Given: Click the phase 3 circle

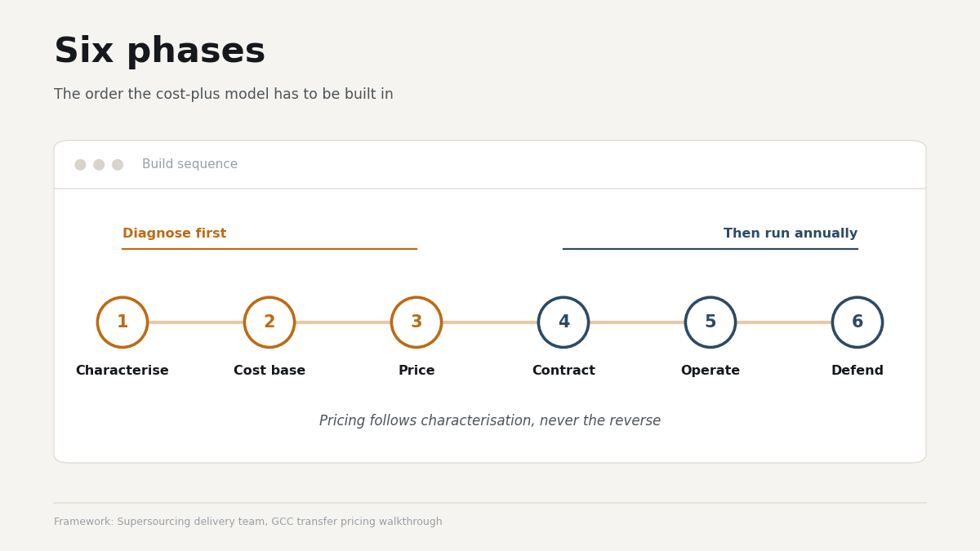Looking at the screenshot, I should click(416, 322).
